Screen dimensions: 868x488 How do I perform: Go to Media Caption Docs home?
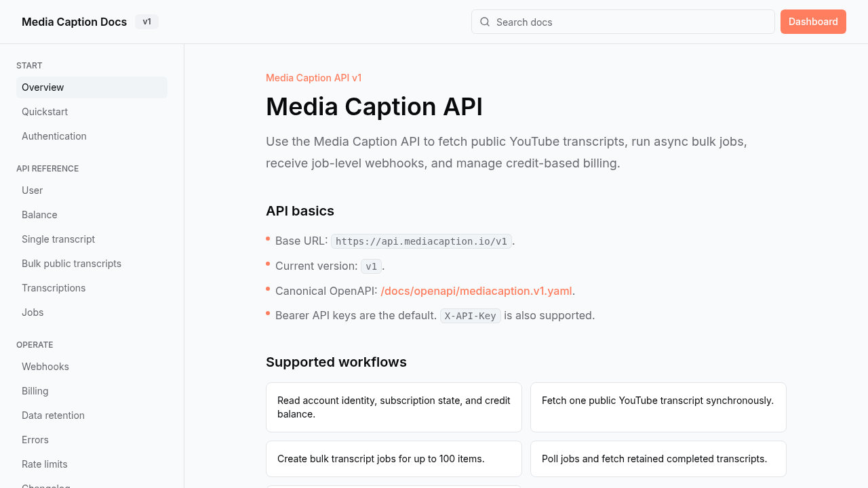(74, 22)
